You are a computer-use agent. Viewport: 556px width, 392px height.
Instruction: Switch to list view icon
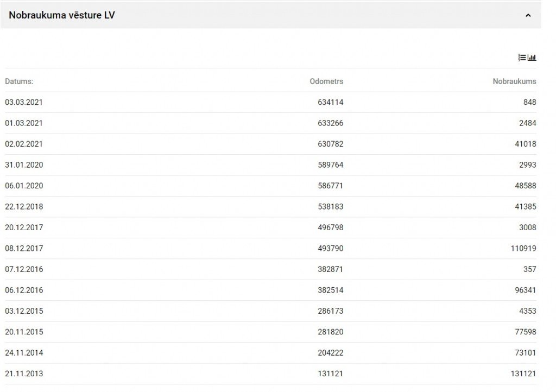click(522, 58)
